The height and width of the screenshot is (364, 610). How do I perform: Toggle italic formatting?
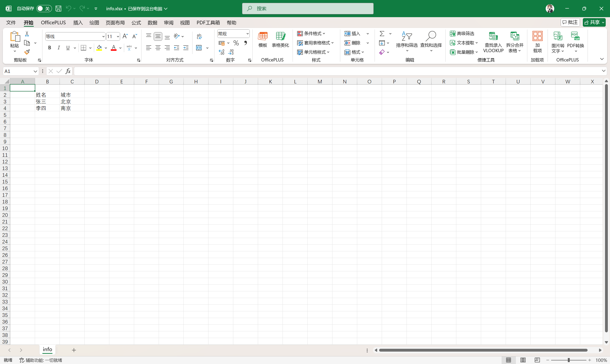click(x=59, y=48)
